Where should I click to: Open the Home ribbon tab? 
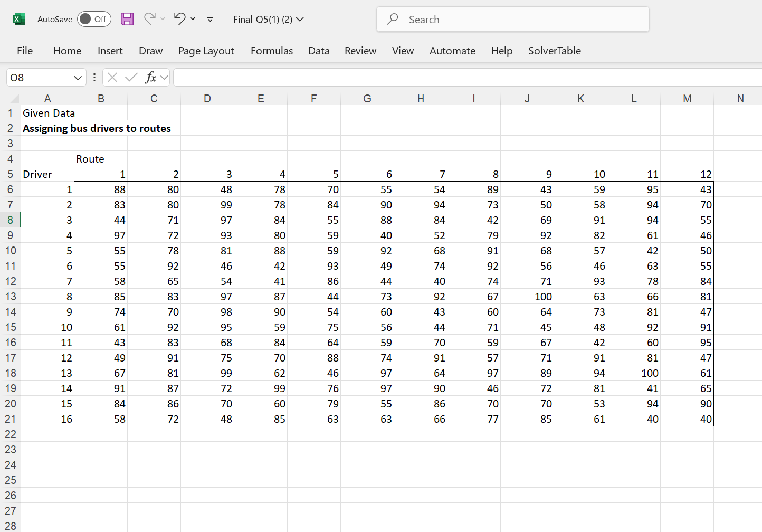point(67,51)
